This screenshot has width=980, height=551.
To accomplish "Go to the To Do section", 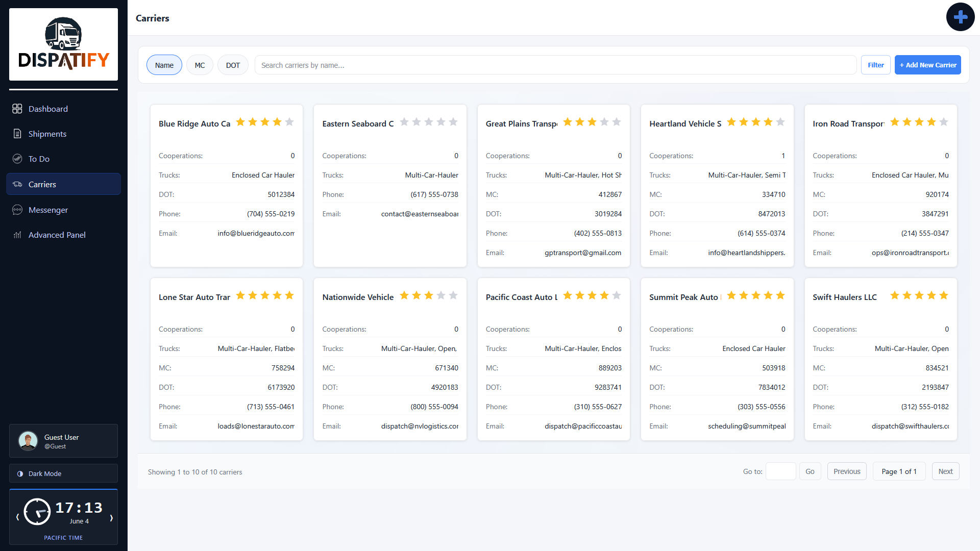I will 63,159.
